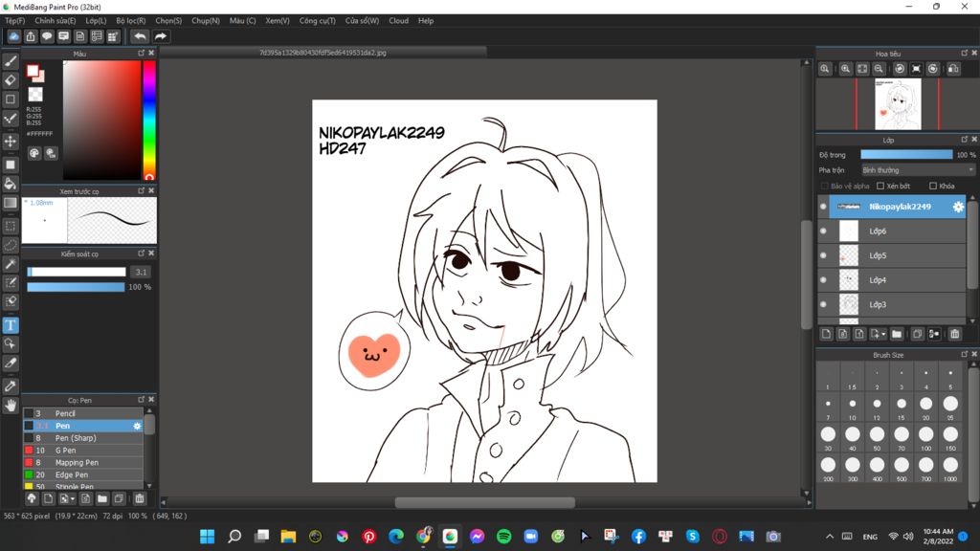980x551 pixels.
Task: Open the Pha trộn blend mode dropdown
Action: click(x=918, y=170)
